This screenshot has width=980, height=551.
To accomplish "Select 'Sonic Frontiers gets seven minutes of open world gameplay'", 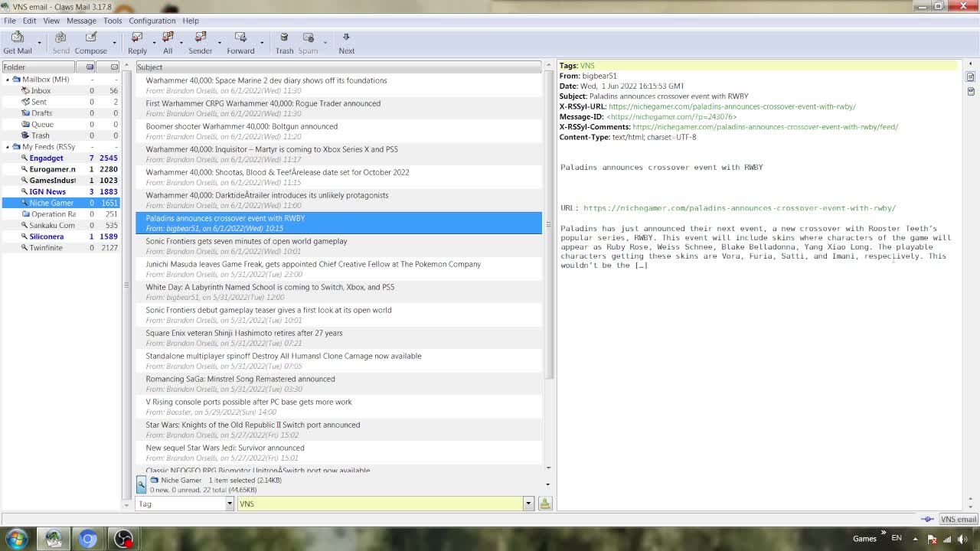I will 338,246.
